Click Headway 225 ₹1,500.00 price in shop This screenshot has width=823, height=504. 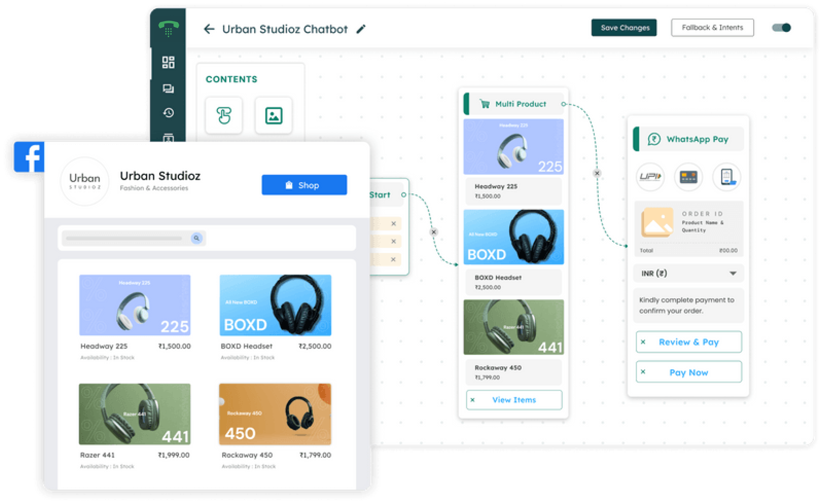pos(174,346)
